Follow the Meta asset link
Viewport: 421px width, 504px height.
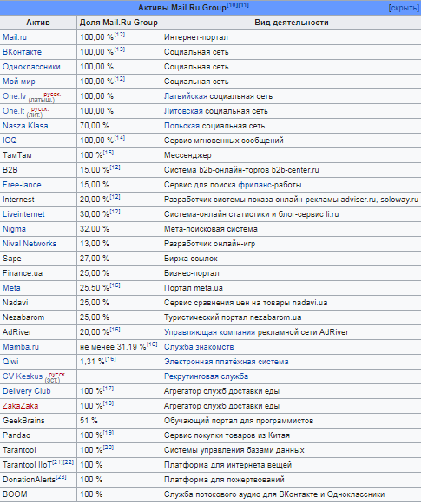11,288
